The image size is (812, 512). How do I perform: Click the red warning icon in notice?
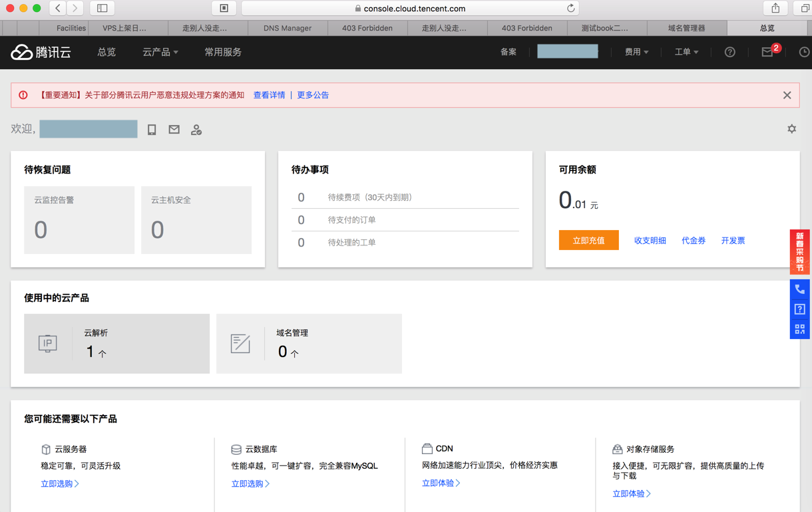tap(23, 95)
